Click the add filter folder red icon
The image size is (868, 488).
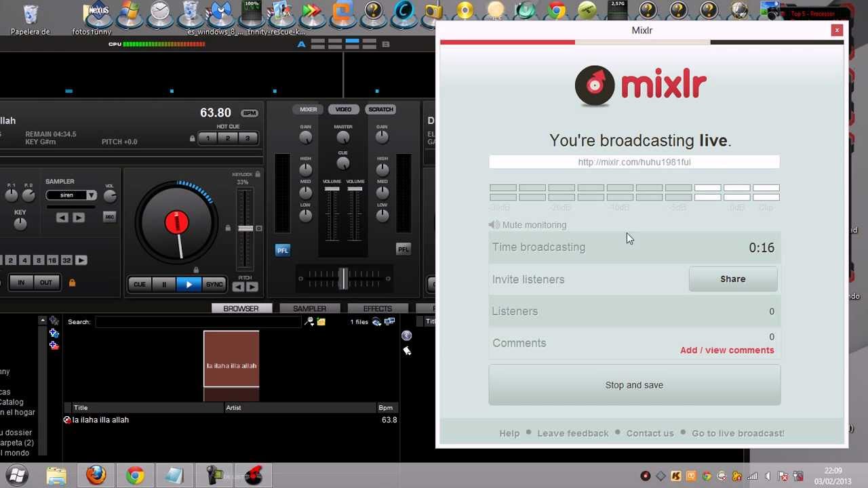54,345
